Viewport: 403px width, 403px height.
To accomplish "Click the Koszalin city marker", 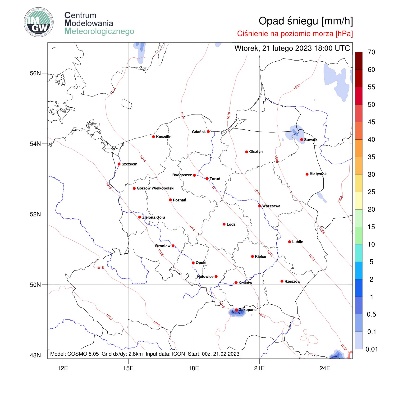I will point(153,137).
